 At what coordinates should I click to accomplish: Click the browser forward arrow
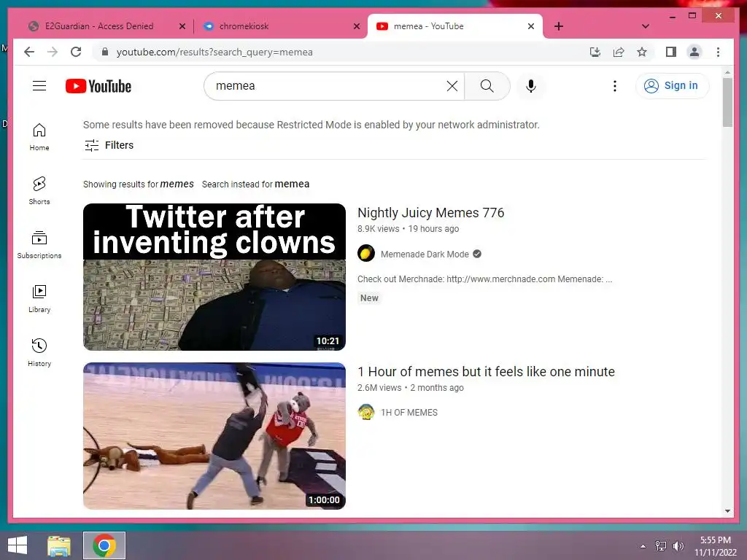click(x=53, y=52)
